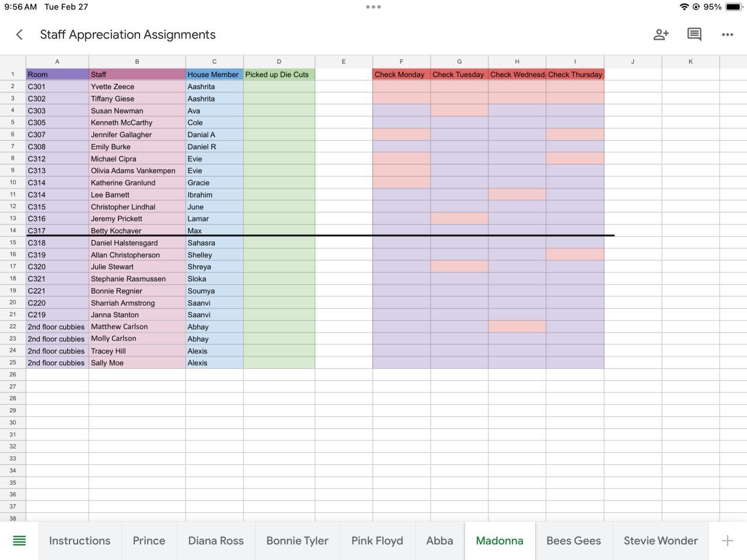This screenshot has width=747, height=560.
Task: Tap the multitasking dots at top center
Action: (x=373, y=7)
